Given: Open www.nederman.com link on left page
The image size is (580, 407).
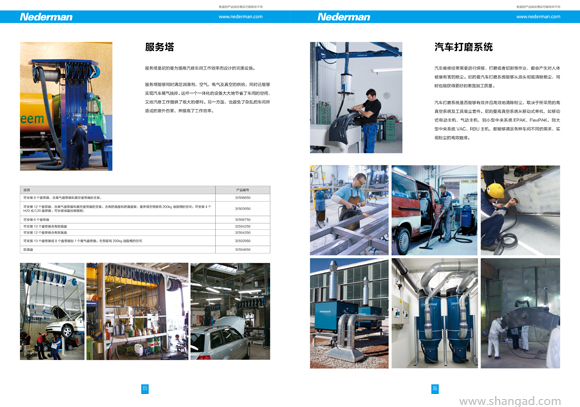Looking at the screenshot, I should point(240,17).
